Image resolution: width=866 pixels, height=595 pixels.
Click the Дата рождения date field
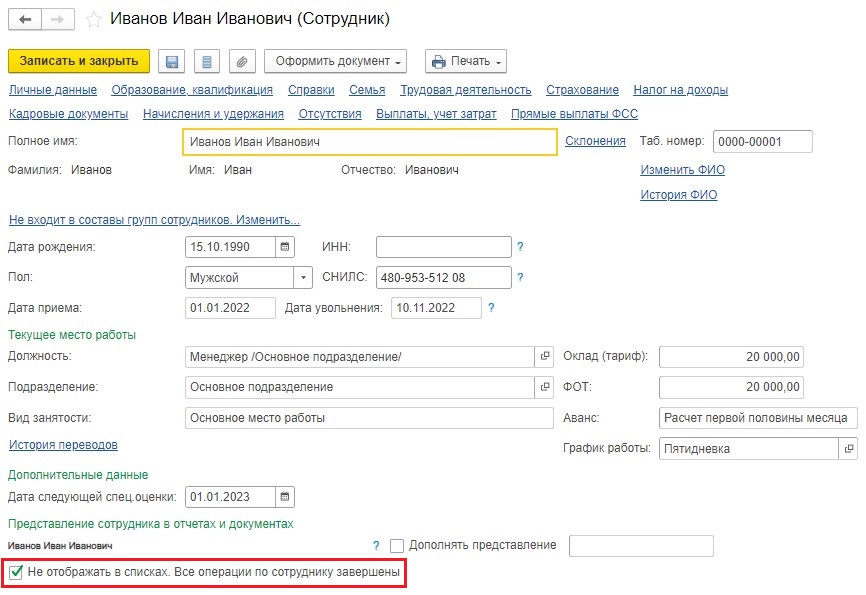pos(230,247)
